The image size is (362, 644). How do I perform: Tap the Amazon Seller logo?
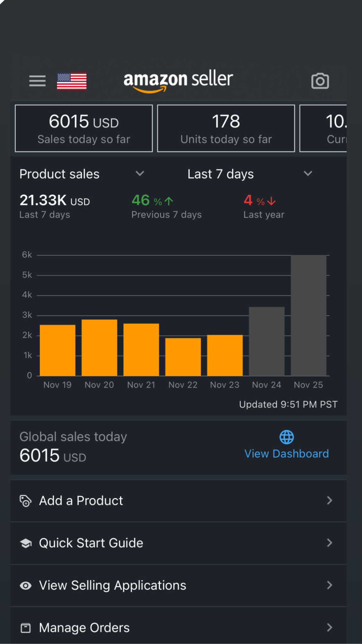coord(178,81)
